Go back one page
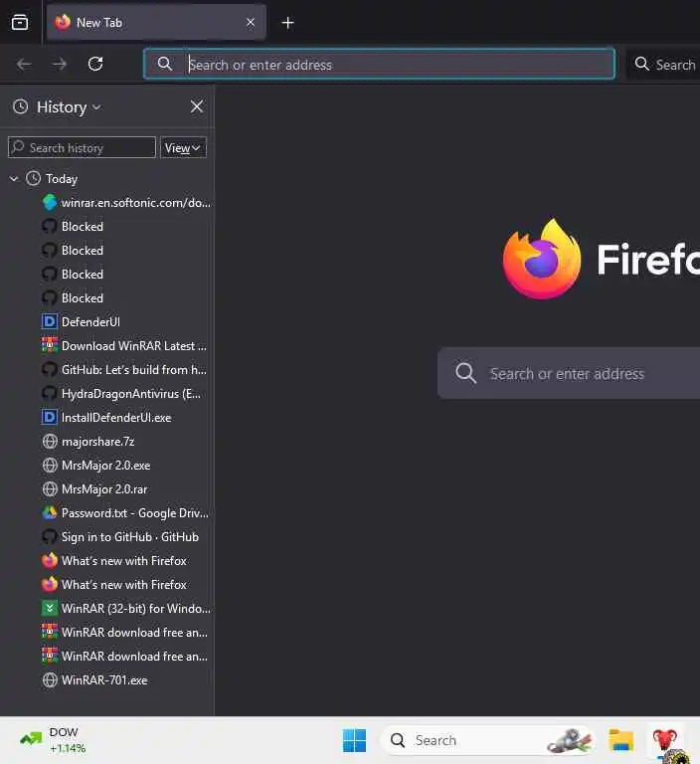This screenshot has width=700, height=764. 24,64
